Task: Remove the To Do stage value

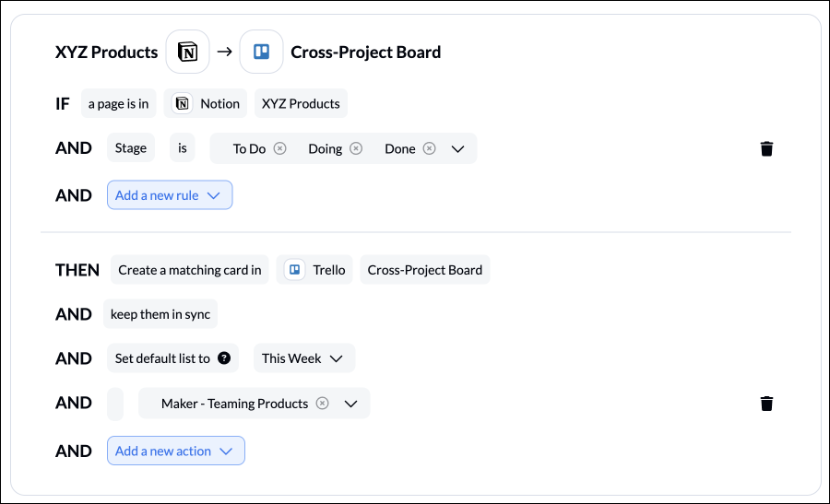Action: (280, 148)
